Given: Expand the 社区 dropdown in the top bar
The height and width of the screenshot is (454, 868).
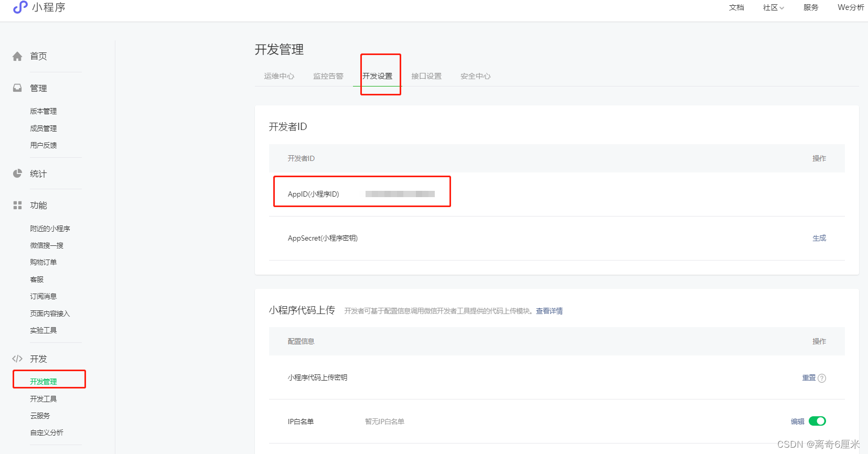Looking at the screenshot, I should point(774,7).
